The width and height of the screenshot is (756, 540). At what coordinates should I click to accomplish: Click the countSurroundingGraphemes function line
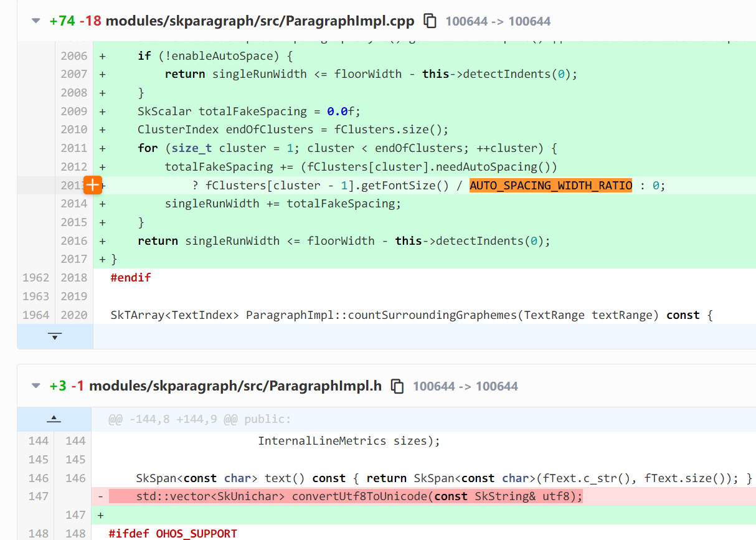click(x=411, y=315)
